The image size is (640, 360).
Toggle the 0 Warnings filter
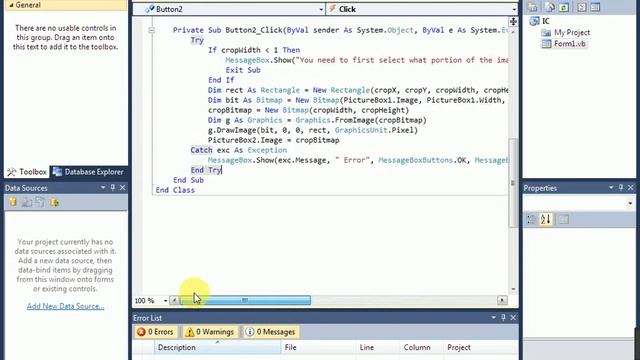[x=210, y=332]
